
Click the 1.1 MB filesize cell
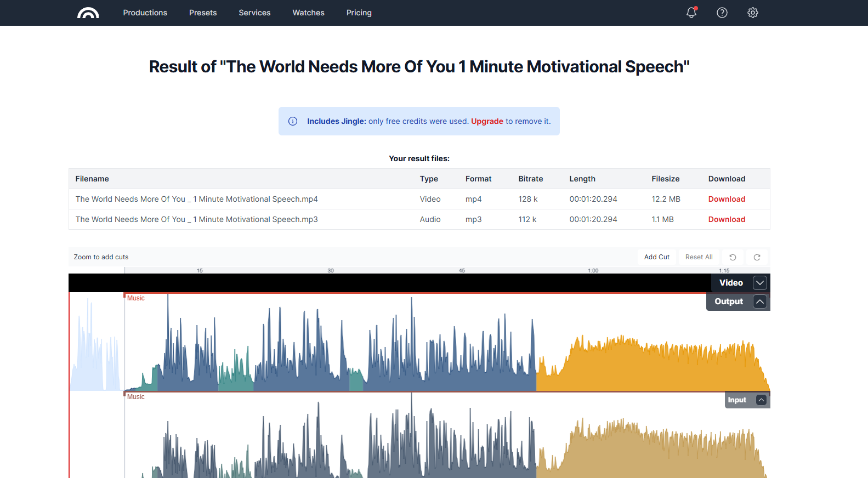point(662,219)
